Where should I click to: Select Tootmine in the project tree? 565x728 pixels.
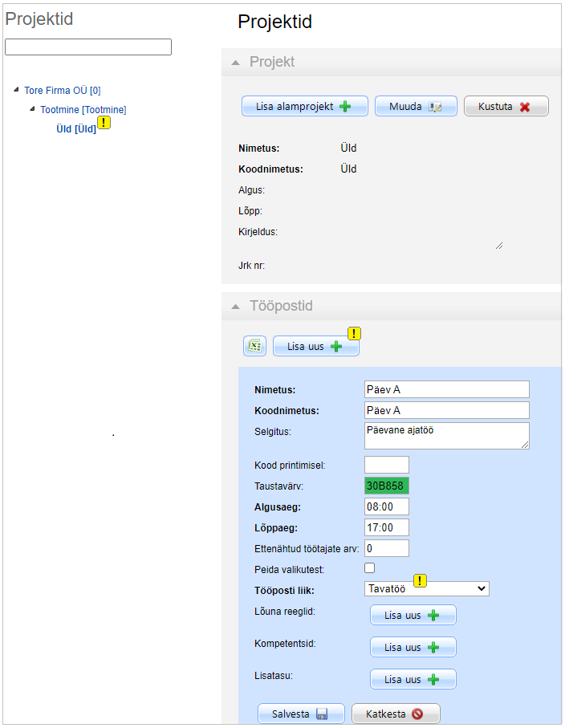[x=83, y=110]
